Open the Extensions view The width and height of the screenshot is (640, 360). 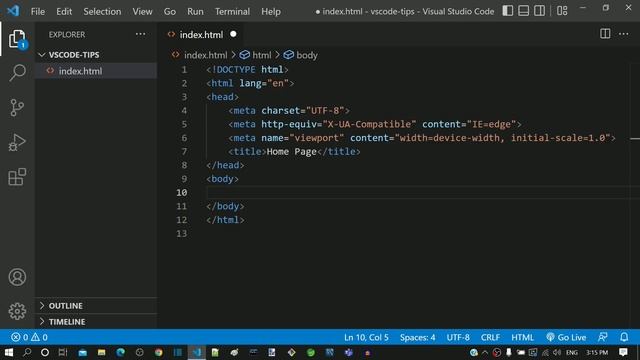(17, 177)
